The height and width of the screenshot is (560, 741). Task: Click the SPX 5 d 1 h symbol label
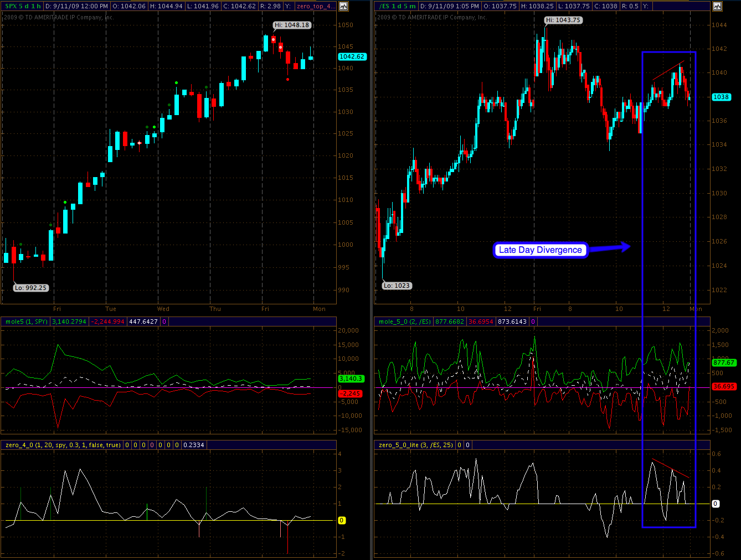click(x=23, y=6)
